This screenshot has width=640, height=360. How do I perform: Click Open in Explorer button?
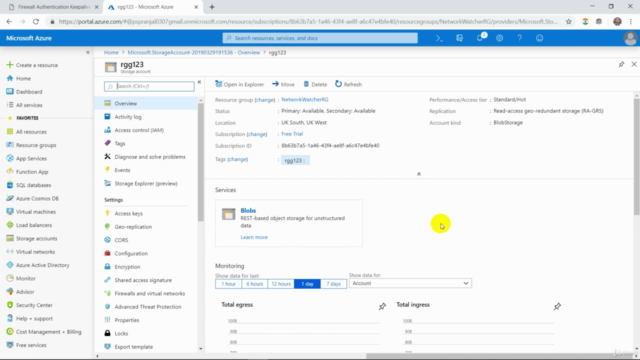(x=240, y=84)
